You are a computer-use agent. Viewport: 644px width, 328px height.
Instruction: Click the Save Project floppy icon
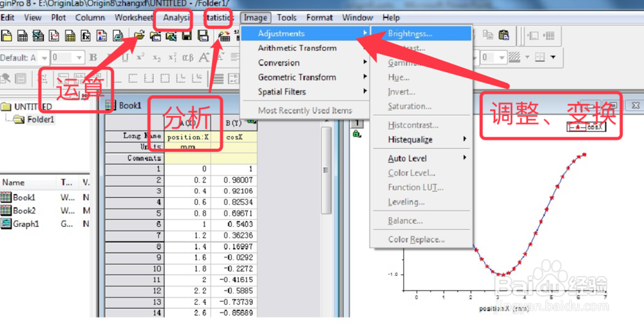point(187,35)
